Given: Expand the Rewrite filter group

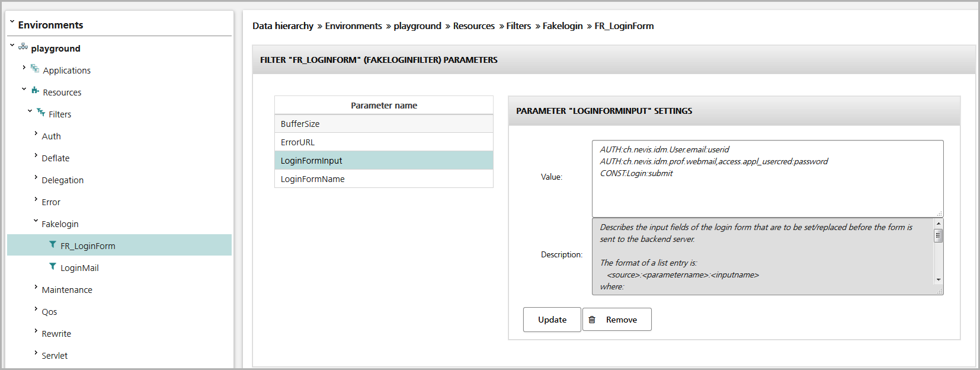Looking at the screenshot, I should click(36, 331).
